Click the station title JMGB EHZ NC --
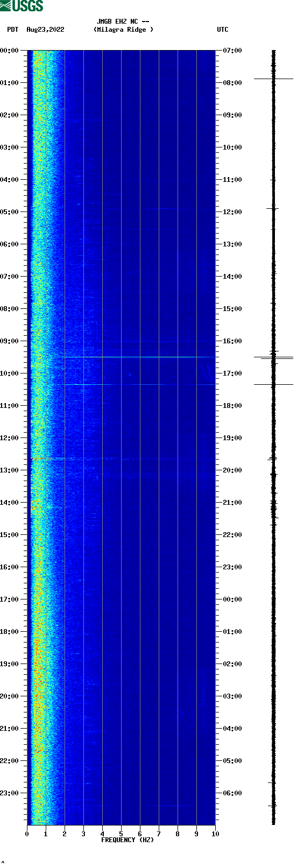This screenshot has height=868, width=297. [123, 22]
